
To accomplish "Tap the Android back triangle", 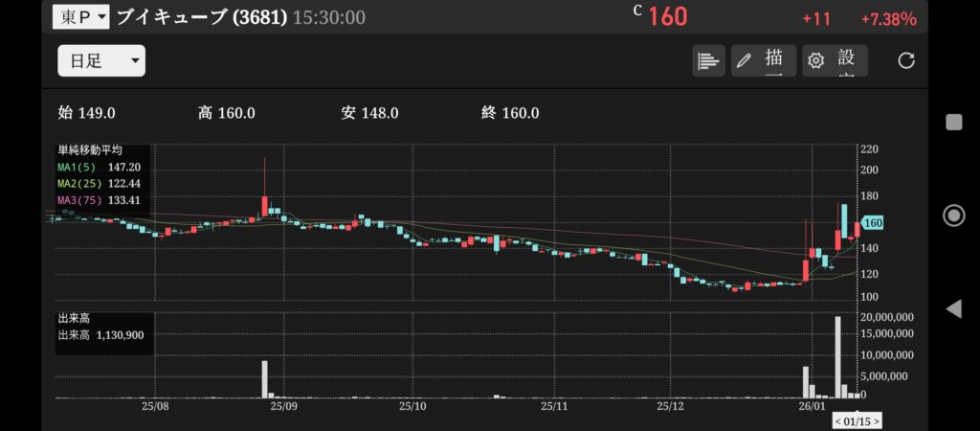I will coord(953,308).
